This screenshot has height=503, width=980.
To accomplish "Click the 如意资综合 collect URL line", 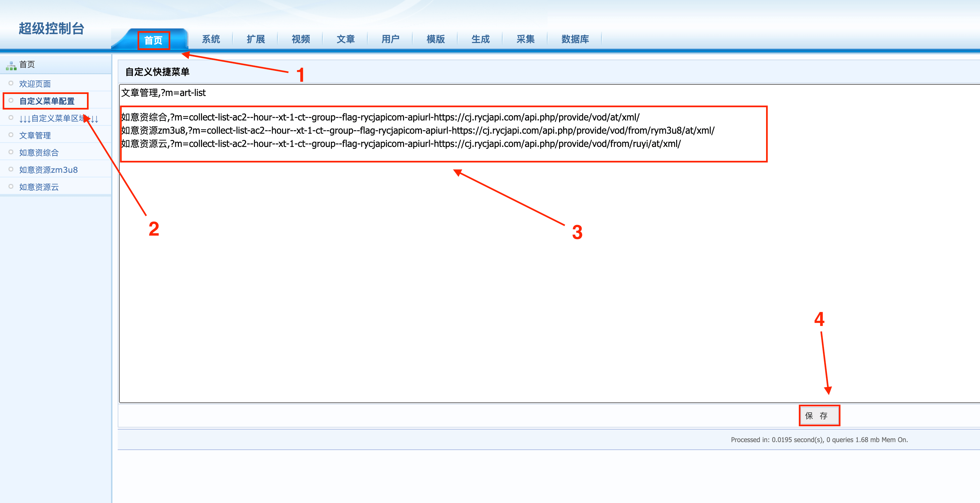I will (x=381, y=117).
